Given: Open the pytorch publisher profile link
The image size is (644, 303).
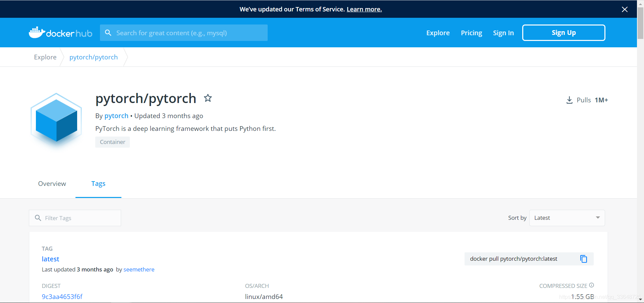Looking at the screenshot, I should pyautogui.click(x=116, y=116).
